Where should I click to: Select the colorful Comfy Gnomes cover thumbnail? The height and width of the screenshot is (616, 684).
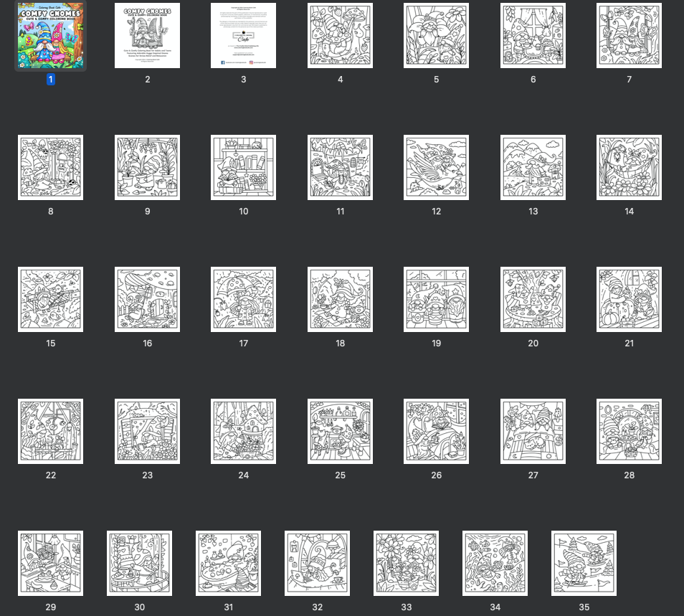click(x=50, y=36)
